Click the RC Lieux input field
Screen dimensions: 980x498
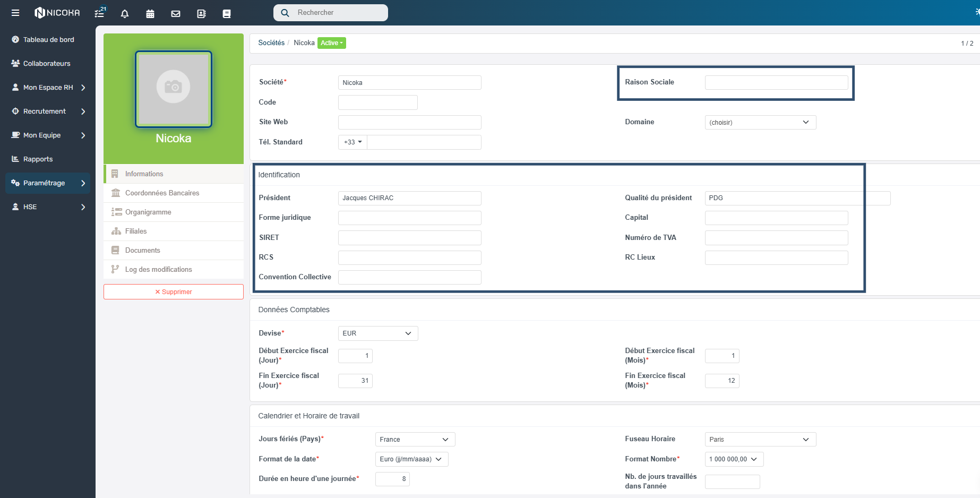pyautogui.click(x=776, y=257)
